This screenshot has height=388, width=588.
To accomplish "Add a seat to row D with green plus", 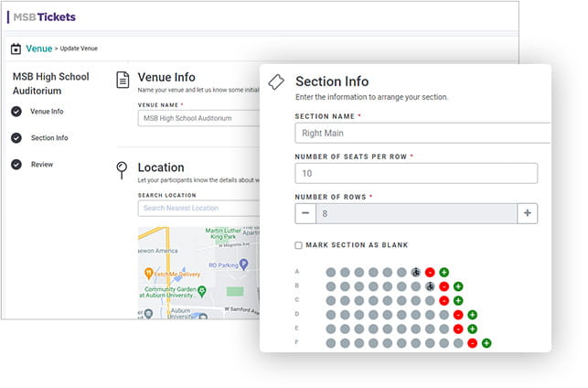I will [x=473, y=315].
